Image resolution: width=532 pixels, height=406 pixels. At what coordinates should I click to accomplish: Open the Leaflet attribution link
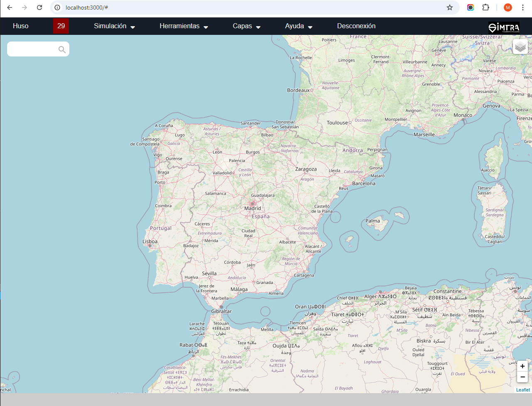(x=523, y=390)
